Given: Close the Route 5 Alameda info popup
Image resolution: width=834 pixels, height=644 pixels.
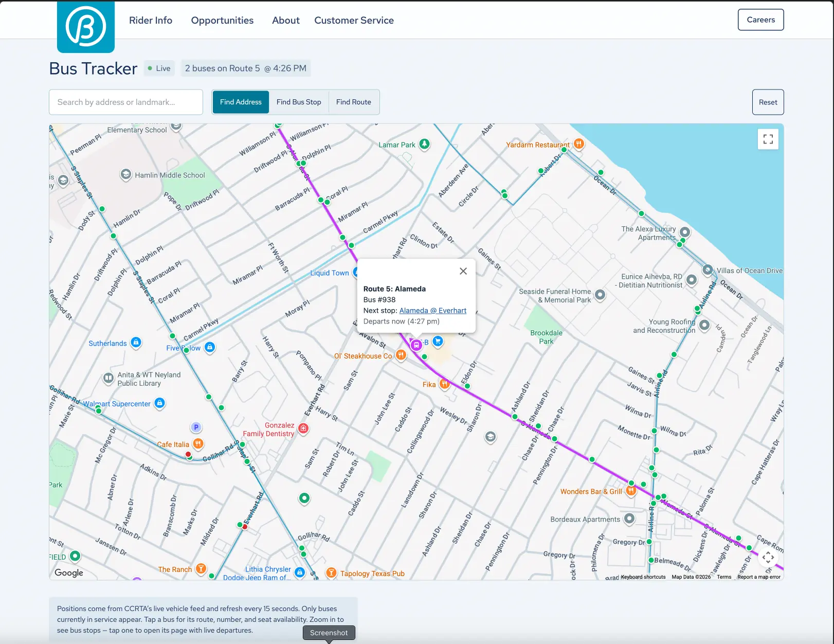Looking at the screenshot, I should click(x=463, y=271).
